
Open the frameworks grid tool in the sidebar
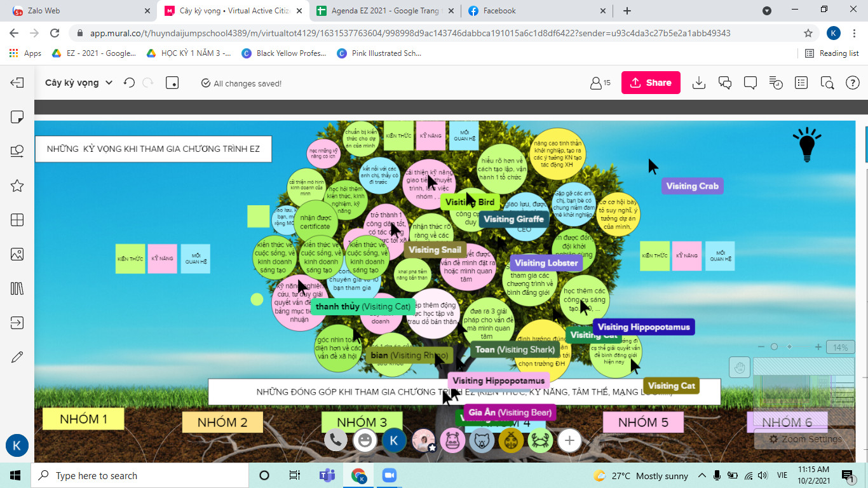pyautogui.click(x=17, y=220)
